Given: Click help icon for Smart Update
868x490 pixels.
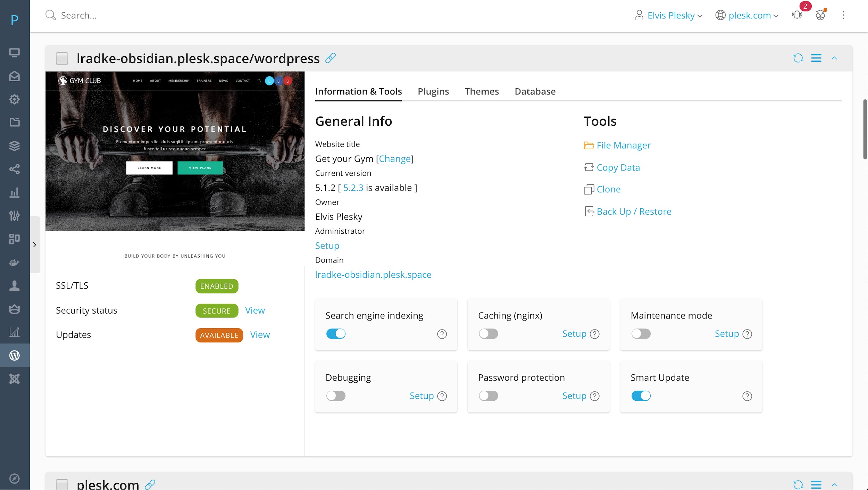Looking at the screenshot, I should click(x=747, y=396).
